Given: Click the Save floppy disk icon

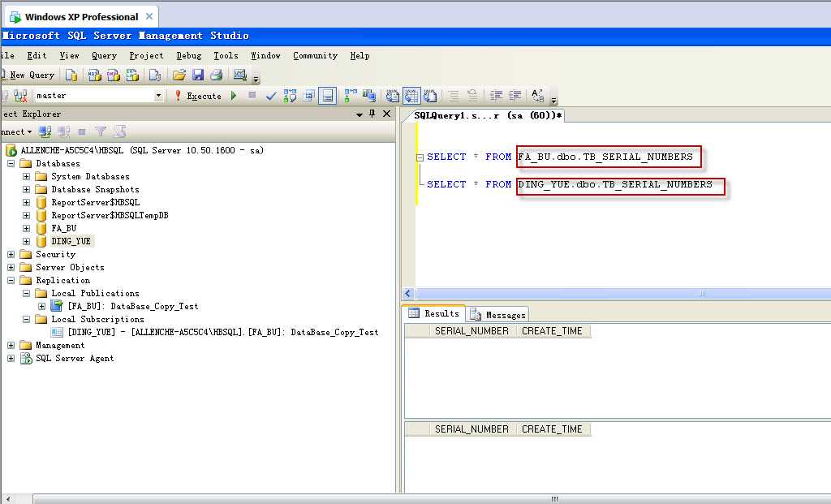Looking at the screenshot, I should (x=198, y=75).
